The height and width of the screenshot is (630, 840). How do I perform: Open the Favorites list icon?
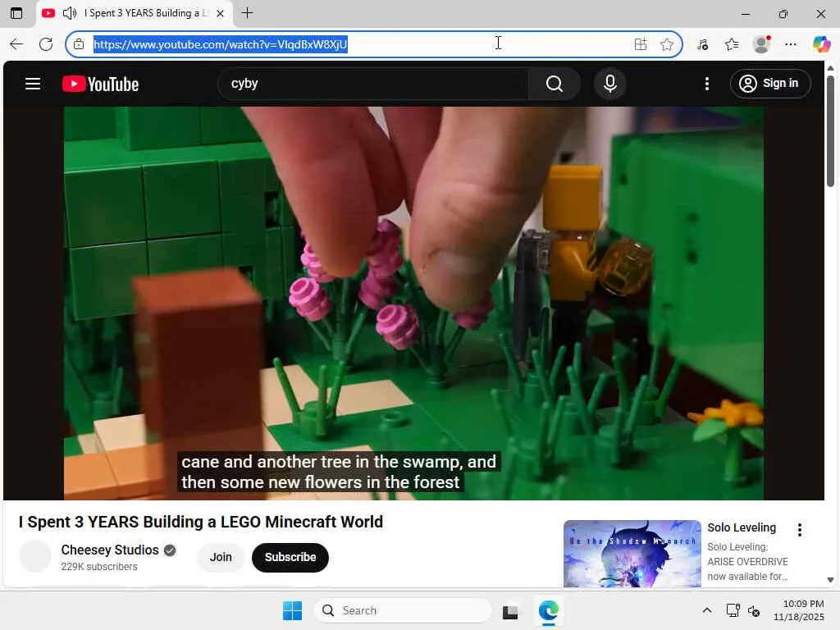pyautogui.click(x=732, y=44)
